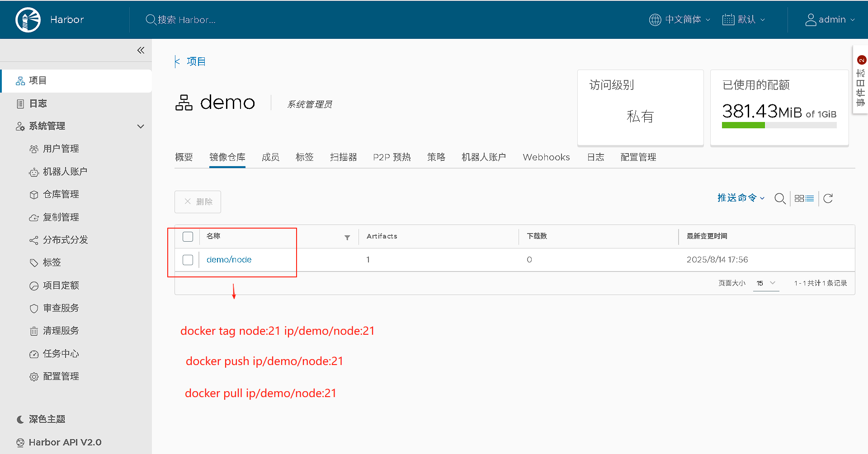Sort by the 最新变更时间 column header
The image size is (868, 454).
click(x=707, y=236)
